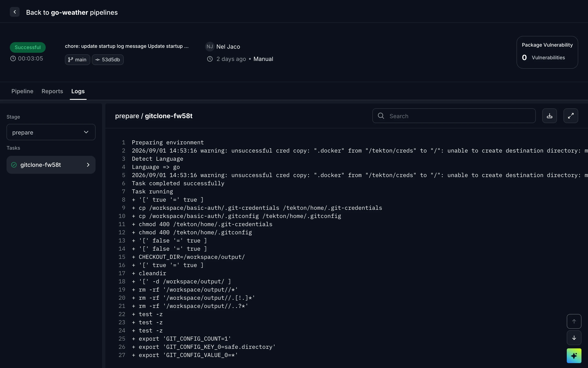
Task: Download the log file
Action: 549,116
